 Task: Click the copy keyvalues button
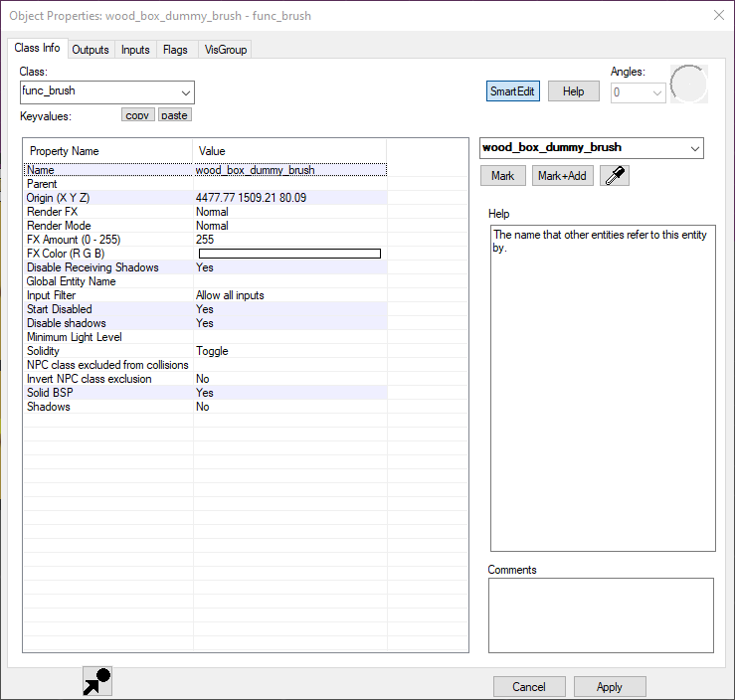(138, 114)
